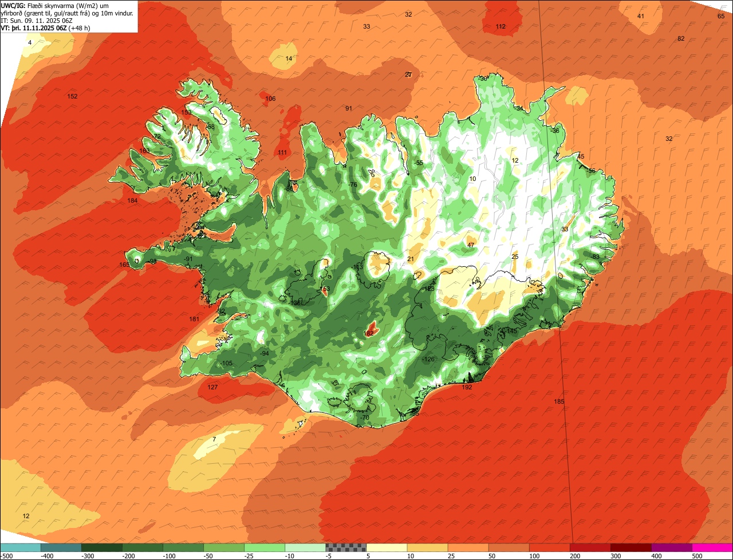Screen dimensions: 733x560
Task: Click the value -105 on the southwest peninsula
Action: (x=226, y=363)
